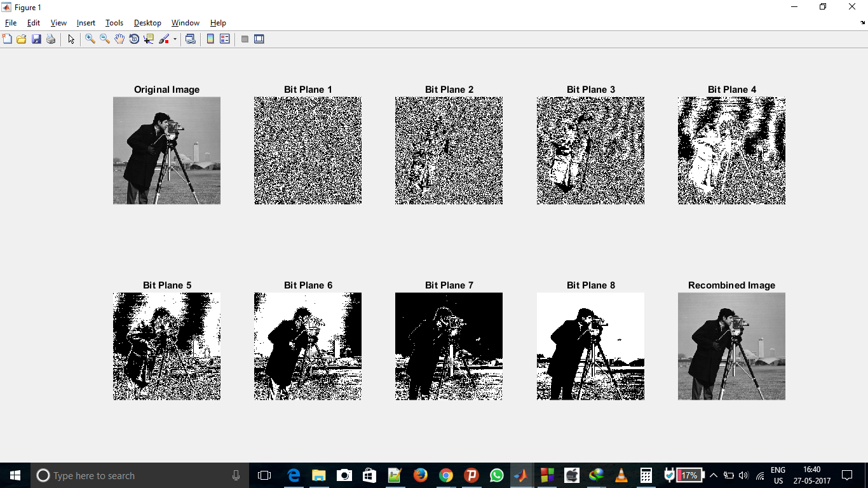Open WhatsApp from the taskbar
The height and width of the screenshot is (488, 868).
496,475
